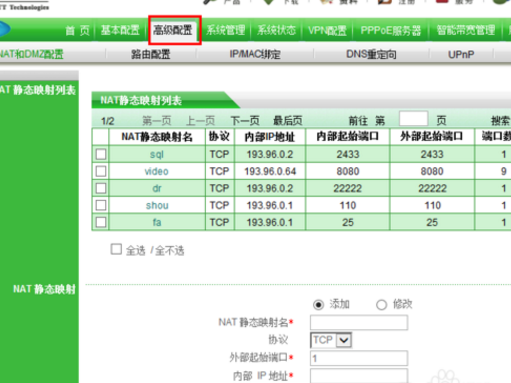Select the 修改 radio button
This screenshot has width=511, height=383.
381,304
